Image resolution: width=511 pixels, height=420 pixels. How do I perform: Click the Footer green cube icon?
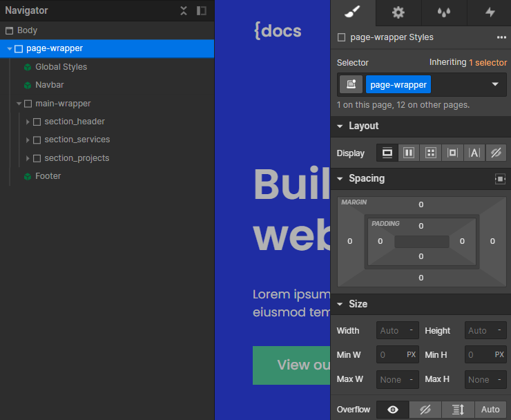(x=28, y=176)
